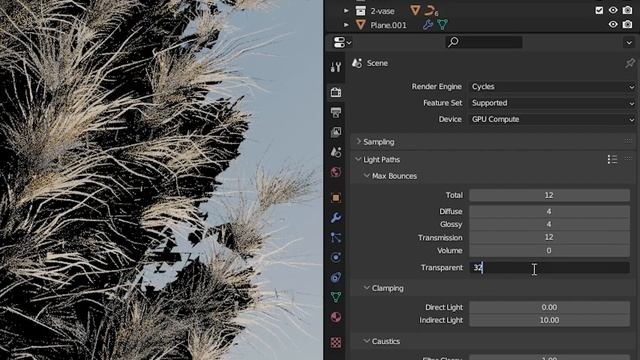Select the 2-vase name in outliner
Viewport: 640px width, 360px height.
382,11
